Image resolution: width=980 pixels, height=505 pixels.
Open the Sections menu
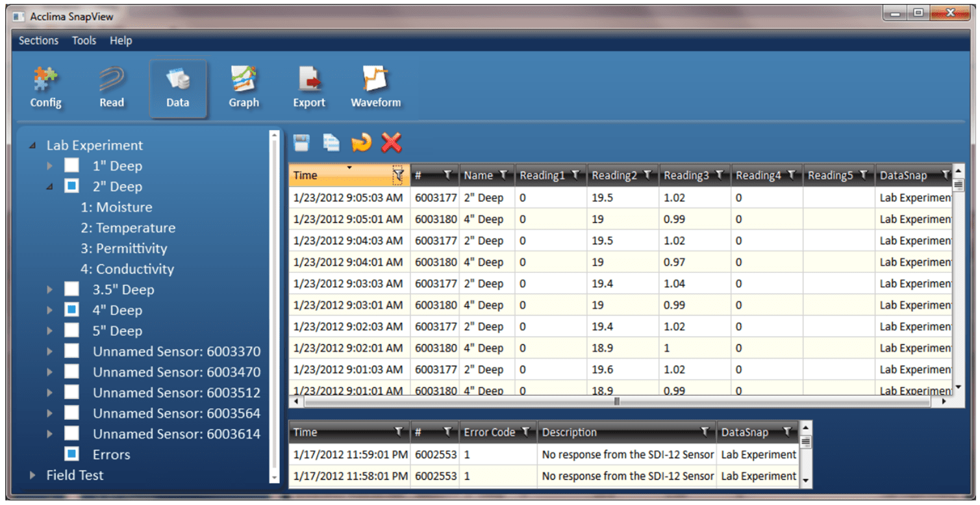coord(38,40)
